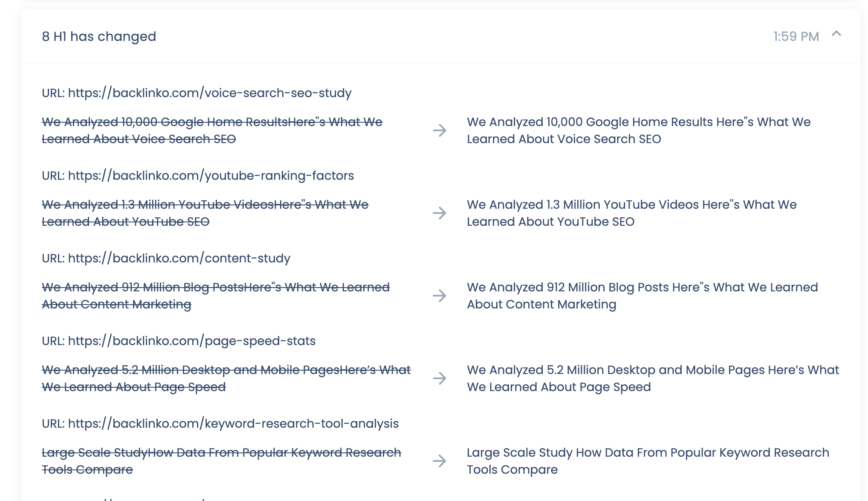Viewport: 868px width, 501px height.
Task: Select new 5.2 Million Desktop Pages H1
Action: pos(653,378)
